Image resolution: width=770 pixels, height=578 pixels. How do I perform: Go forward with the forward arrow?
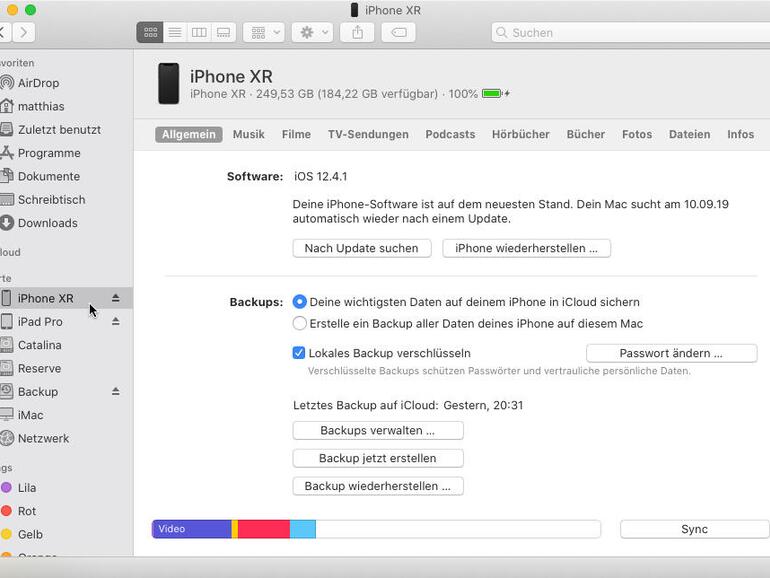(x=24, y=32)
